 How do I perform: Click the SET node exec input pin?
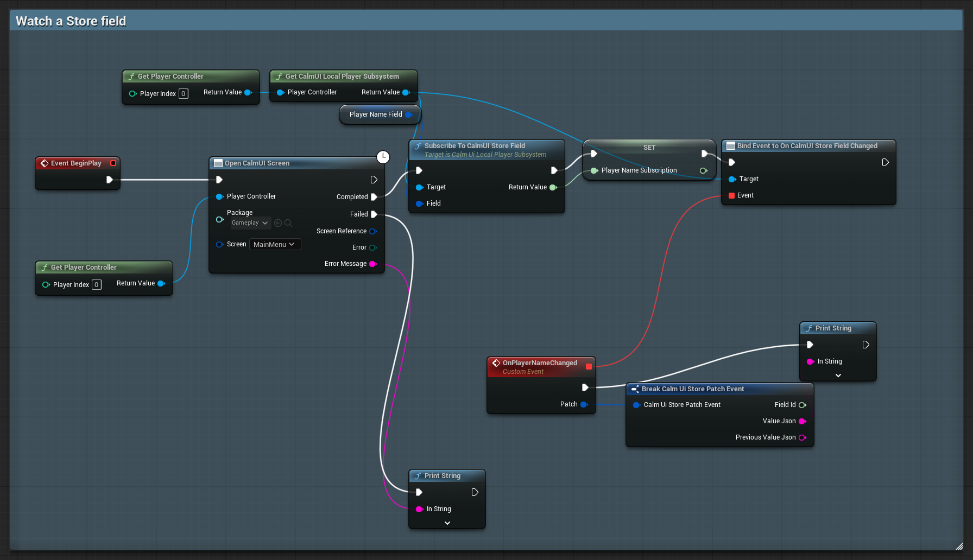pos(594,154)
